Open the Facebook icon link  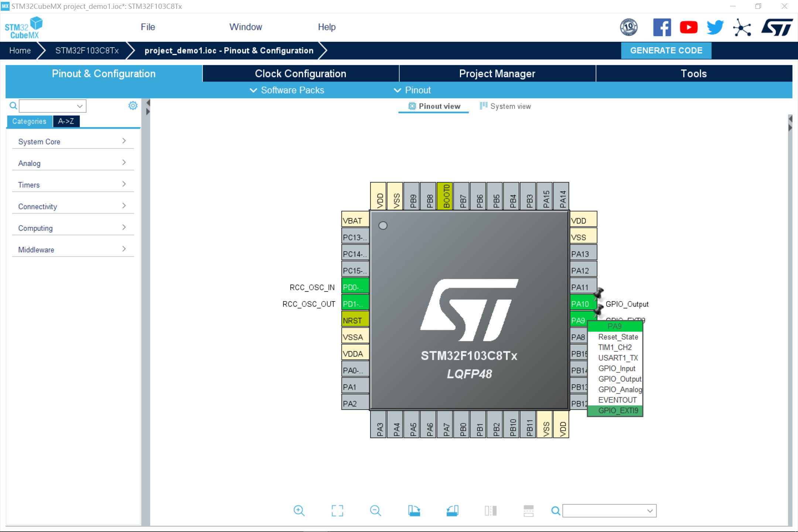(662, 27)
